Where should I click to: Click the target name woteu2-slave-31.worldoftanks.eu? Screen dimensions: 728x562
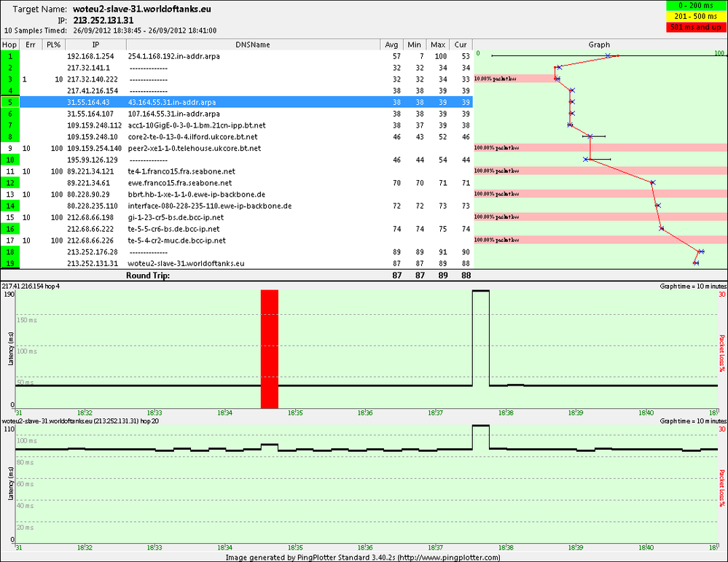click(x=141, y=9)
